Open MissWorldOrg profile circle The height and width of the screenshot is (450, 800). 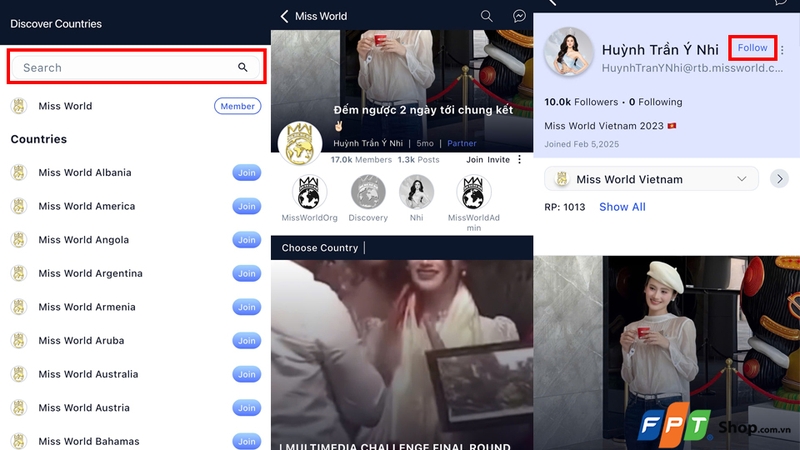pyautogui.click(x=309, y=192)
